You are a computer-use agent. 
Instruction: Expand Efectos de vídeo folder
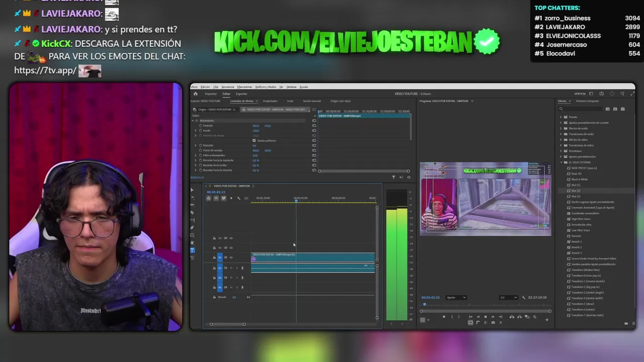pos(561,139)
